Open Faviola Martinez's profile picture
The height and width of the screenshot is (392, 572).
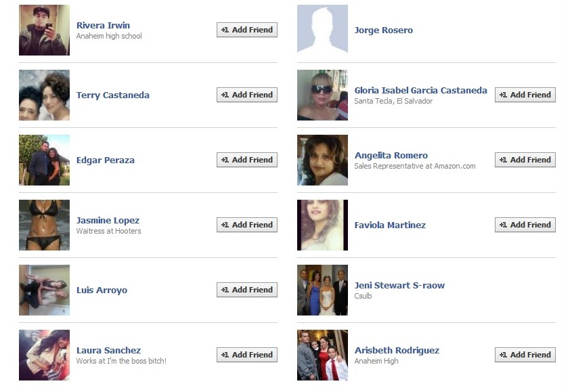pos(322,225)
